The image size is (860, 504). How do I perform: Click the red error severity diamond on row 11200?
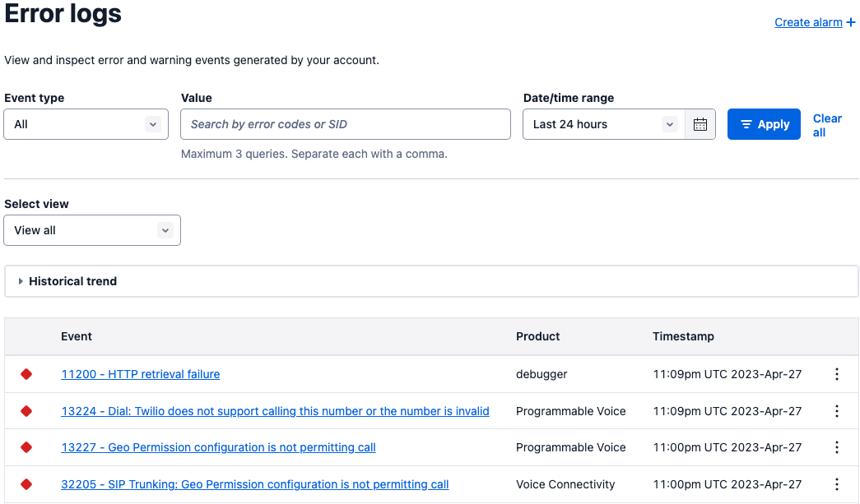tap(26, 373)
